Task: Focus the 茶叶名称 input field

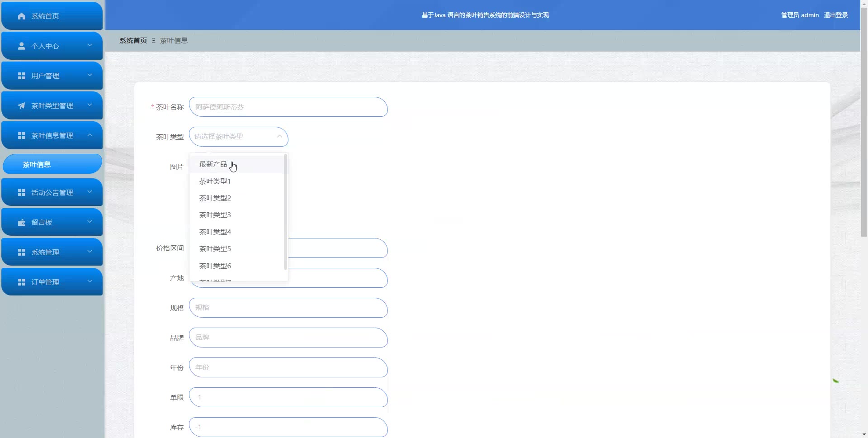Action: click(x=288, y=107)
